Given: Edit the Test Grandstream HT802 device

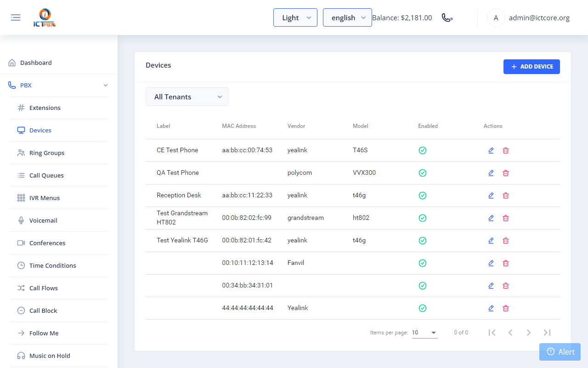Looking at the screenshot, I should [x=491, y=218].
